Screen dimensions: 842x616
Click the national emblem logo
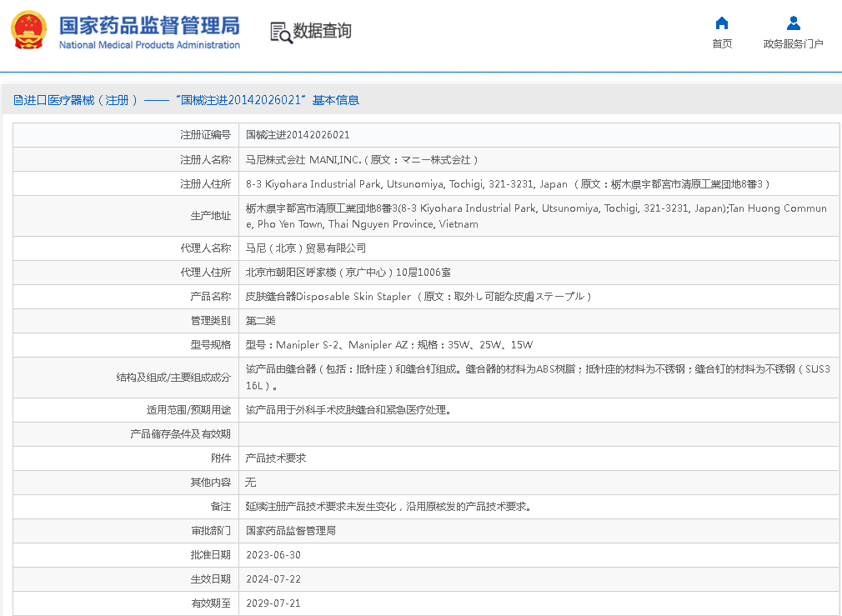(29, 30)
